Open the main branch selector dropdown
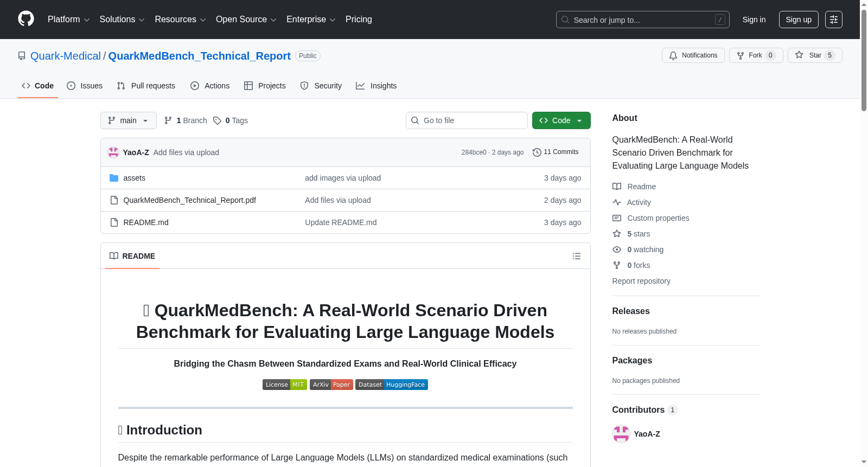Viewport: 868px width, 467px height. 129,120
